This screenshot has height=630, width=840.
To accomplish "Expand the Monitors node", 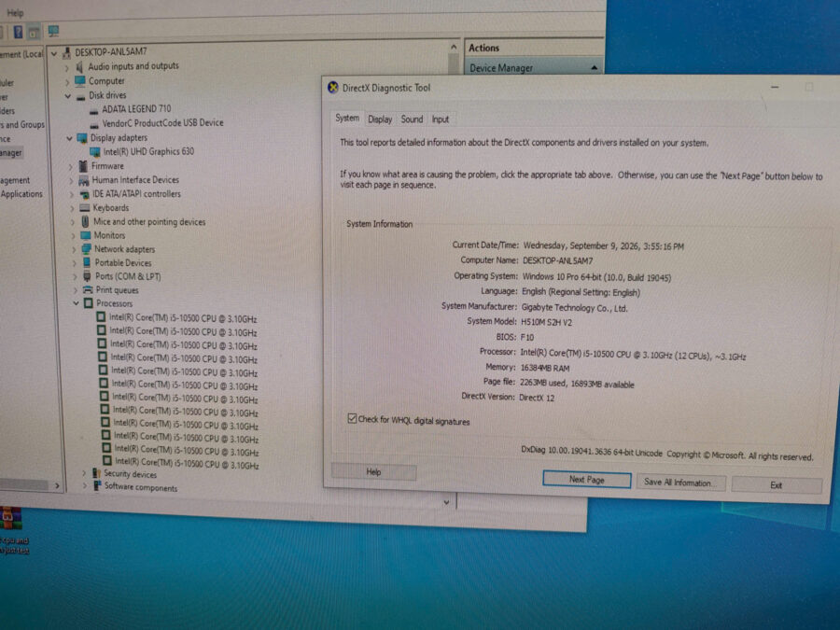I will (x=73, y=236).
